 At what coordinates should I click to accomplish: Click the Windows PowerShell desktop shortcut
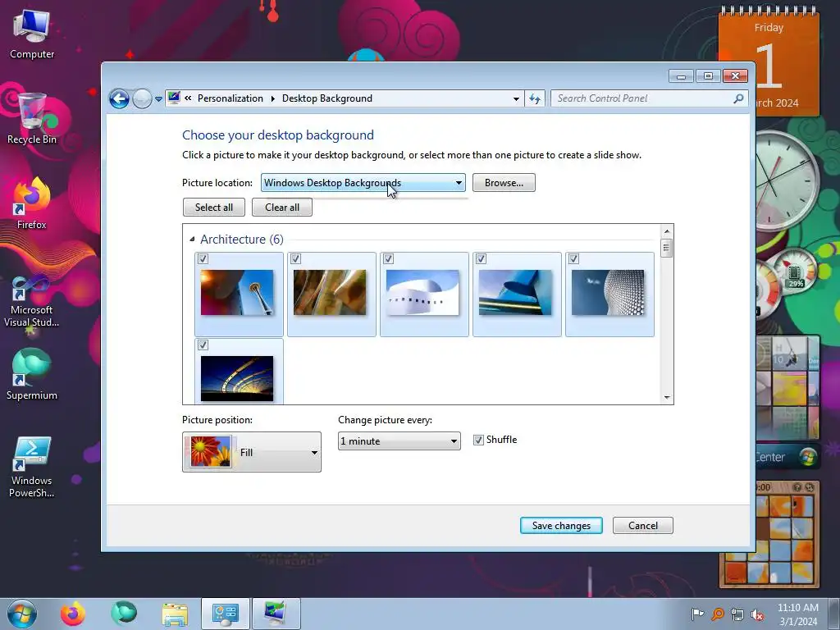pyautogui.click(x=32, y=467)
